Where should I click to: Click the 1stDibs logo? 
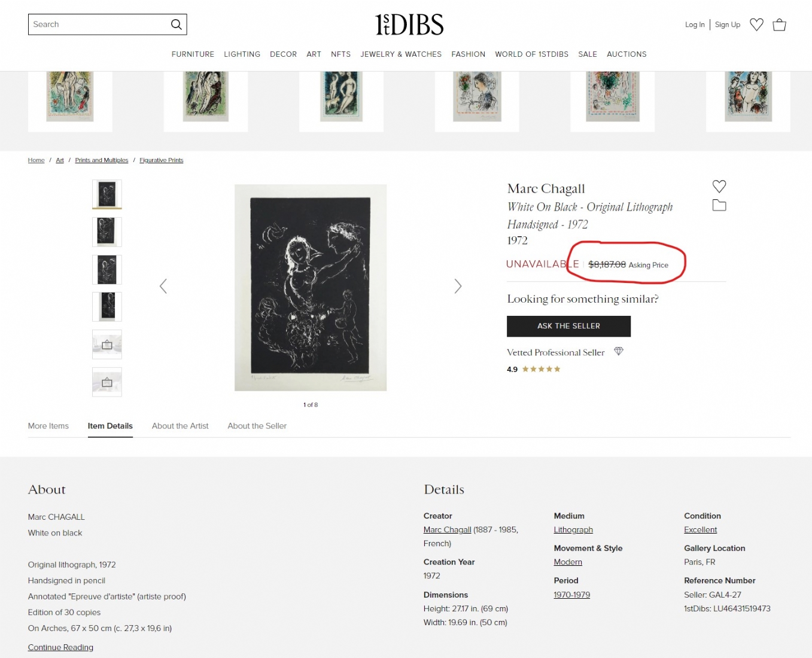409,25
